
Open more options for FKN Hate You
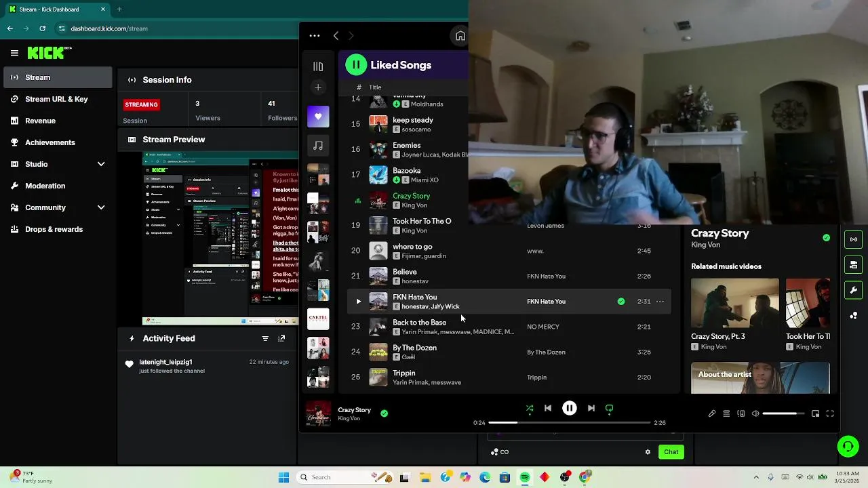click(660, 302)
